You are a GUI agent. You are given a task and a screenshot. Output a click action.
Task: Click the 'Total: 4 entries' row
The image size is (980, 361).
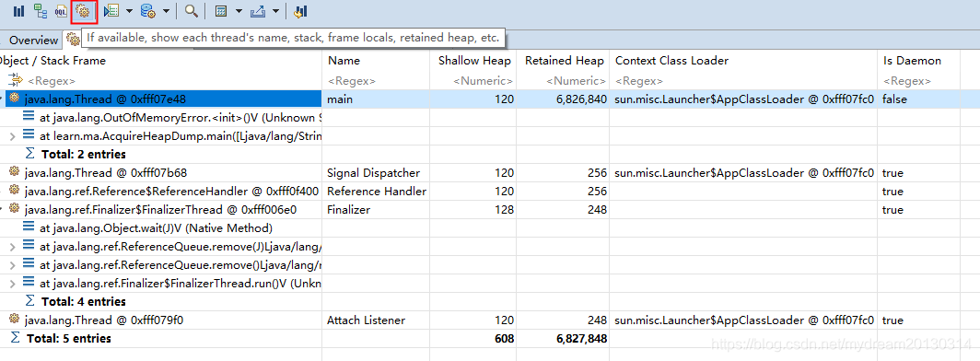click(480, 302)
